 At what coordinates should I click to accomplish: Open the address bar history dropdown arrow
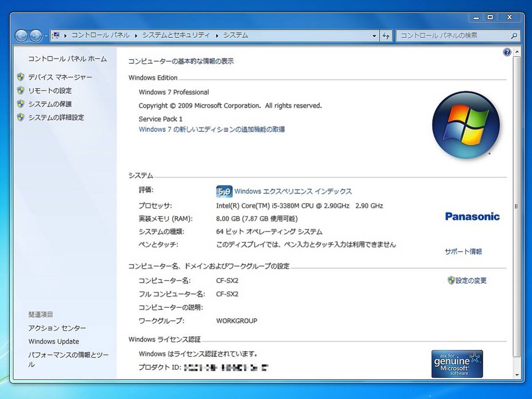tap(374, 36)
